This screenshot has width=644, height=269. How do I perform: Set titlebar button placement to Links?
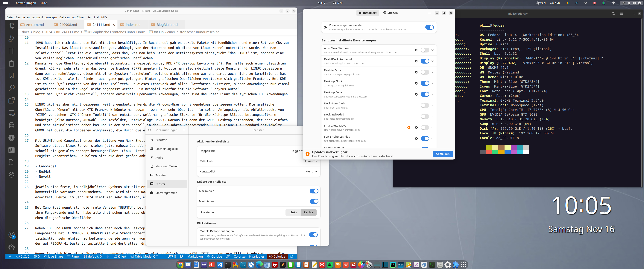click(293, 212)
